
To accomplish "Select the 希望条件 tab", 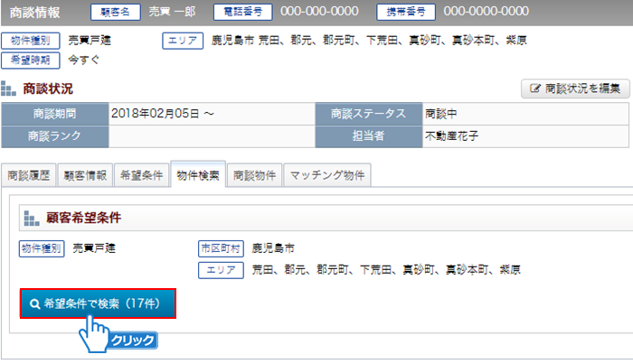I will (141, 176).
